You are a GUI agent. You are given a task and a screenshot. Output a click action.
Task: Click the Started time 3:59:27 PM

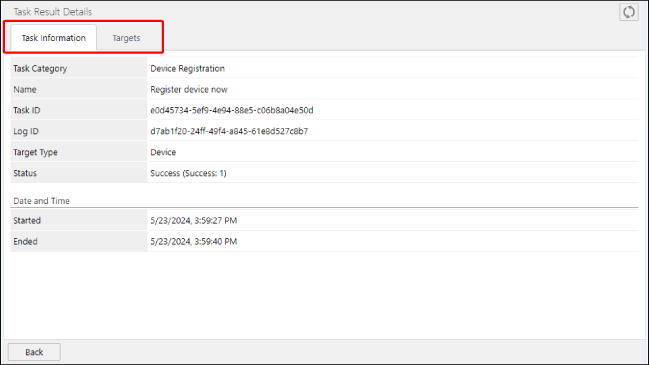pyautogui.click(x=194, y=221)
